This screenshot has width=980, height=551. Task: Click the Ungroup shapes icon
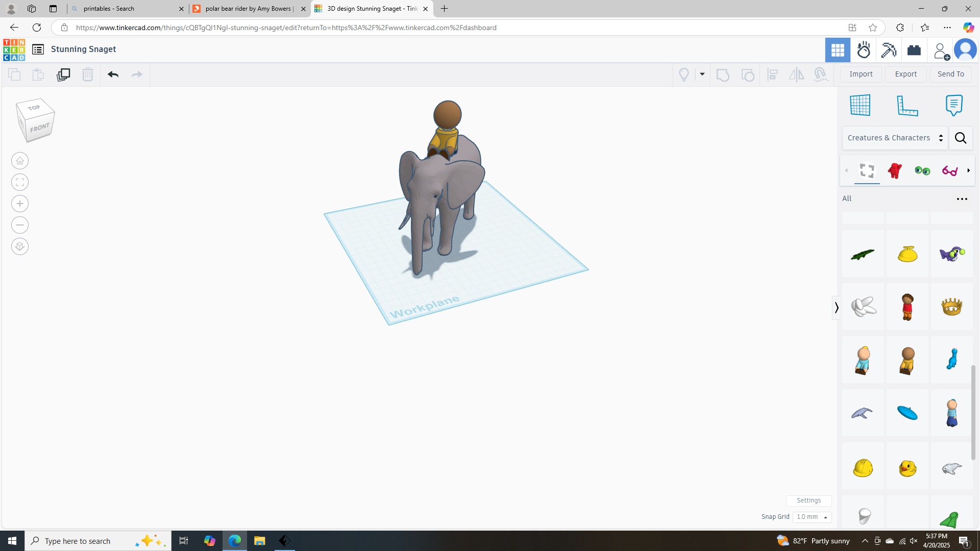click(748, 74)
